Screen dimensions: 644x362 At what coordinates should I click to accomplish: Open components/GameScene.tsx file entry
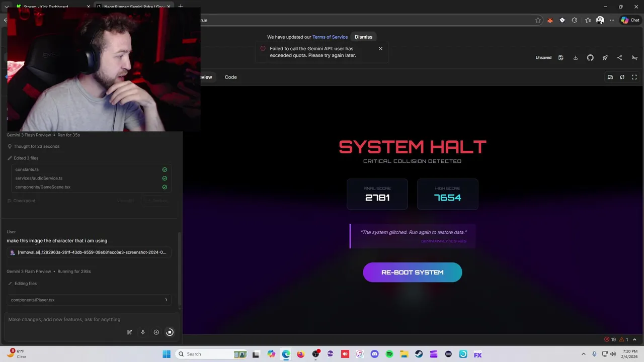tap(91, 187)
